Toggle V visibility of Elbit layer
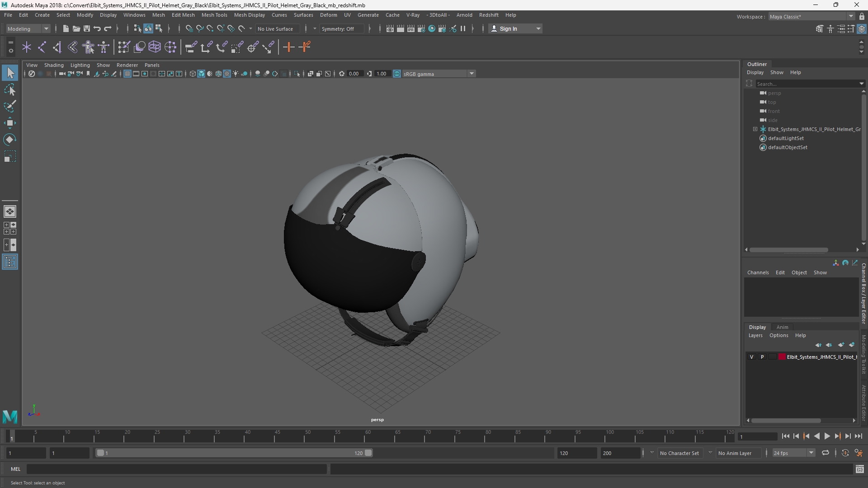The height and width of the screenshot is (488, 868). (752, 357)
